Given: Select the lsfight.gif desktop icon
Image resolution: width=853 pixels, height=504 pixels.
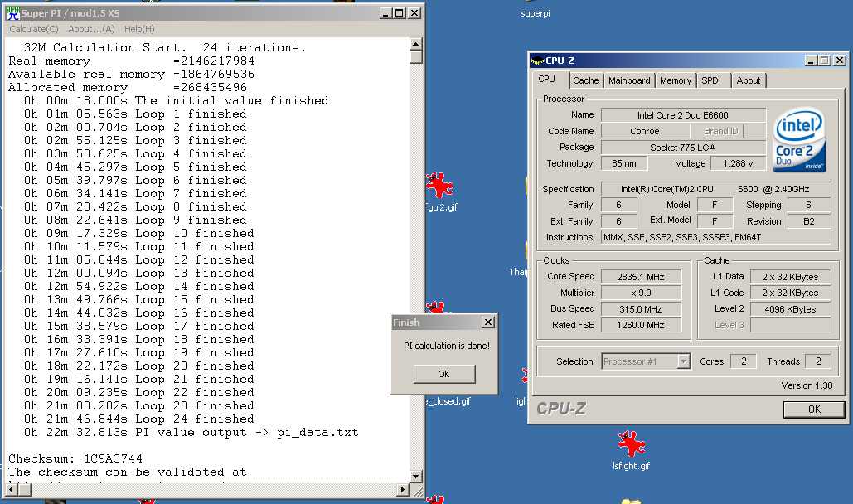Looking at the screenshot, I should 631,451.
